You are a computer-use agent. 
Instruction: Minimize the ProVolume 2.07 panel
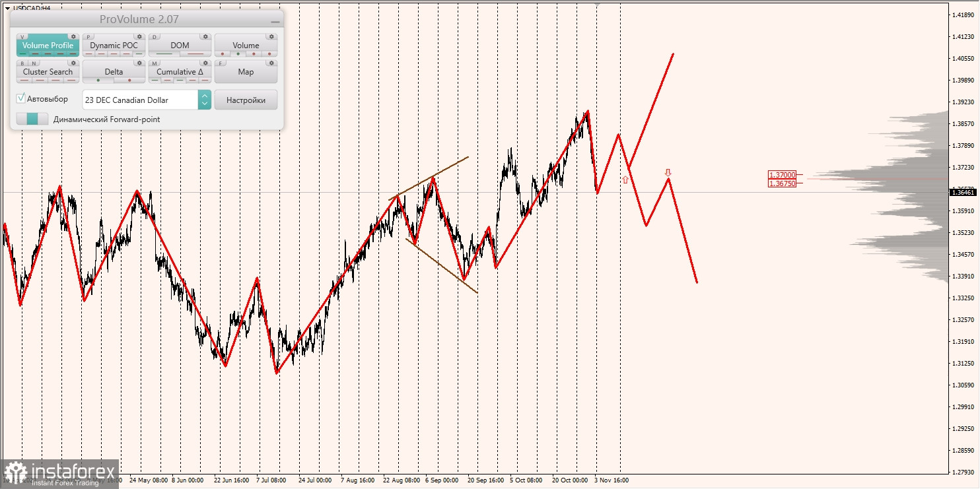[x=275, y=22]
